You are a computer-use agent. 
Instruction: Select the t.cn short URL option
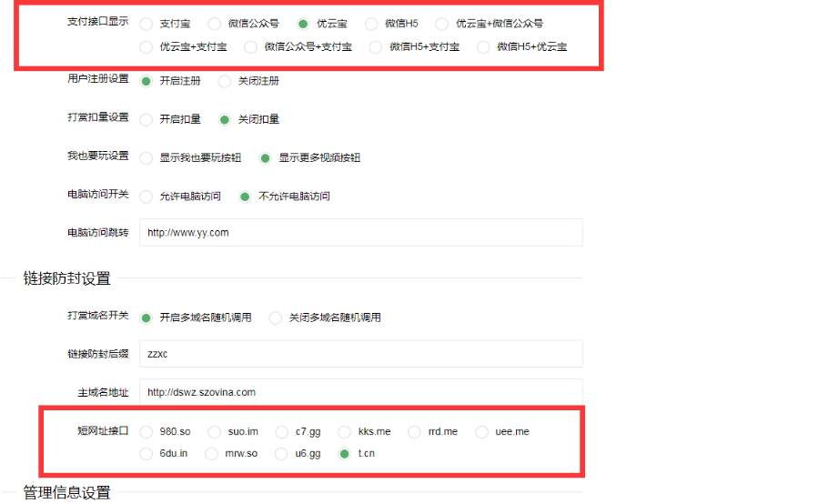pyautogui.click(x=345, y=454)
